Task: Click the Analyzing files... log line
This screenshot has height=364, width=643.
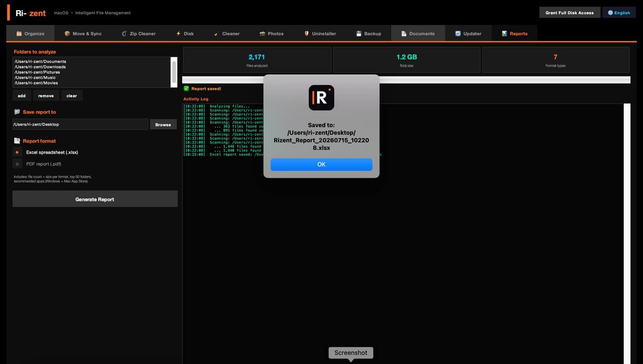Action: (x=216, y=106)
